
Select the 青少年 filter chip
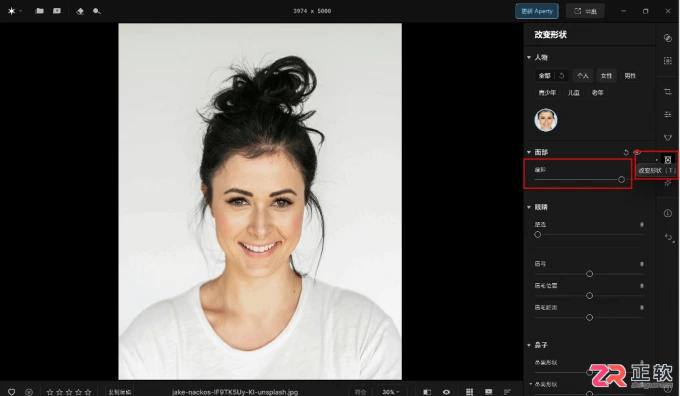[547, 93]
